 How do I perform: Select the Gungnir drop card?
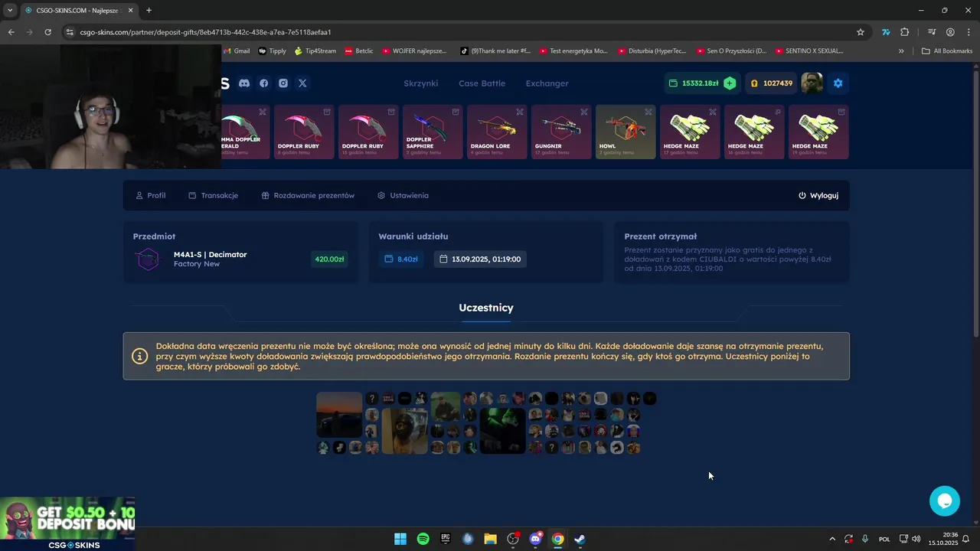click(x=561, y=132)
